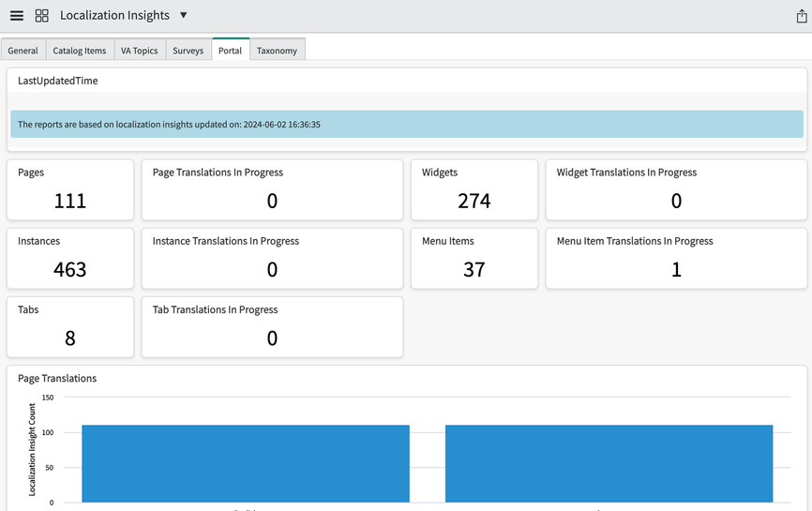Open Page Translations In Progress value 0
The height and width of the screenshot is (511, 812).
[x=272, y=201]
